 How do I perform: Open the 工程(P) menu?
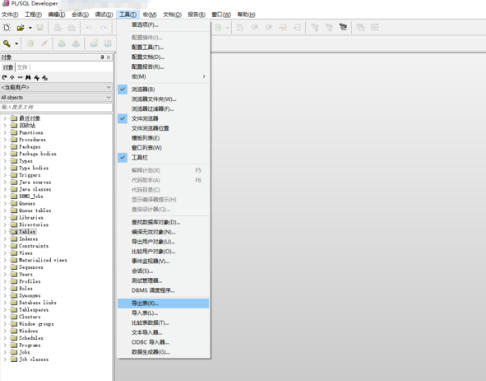(33, 14)
